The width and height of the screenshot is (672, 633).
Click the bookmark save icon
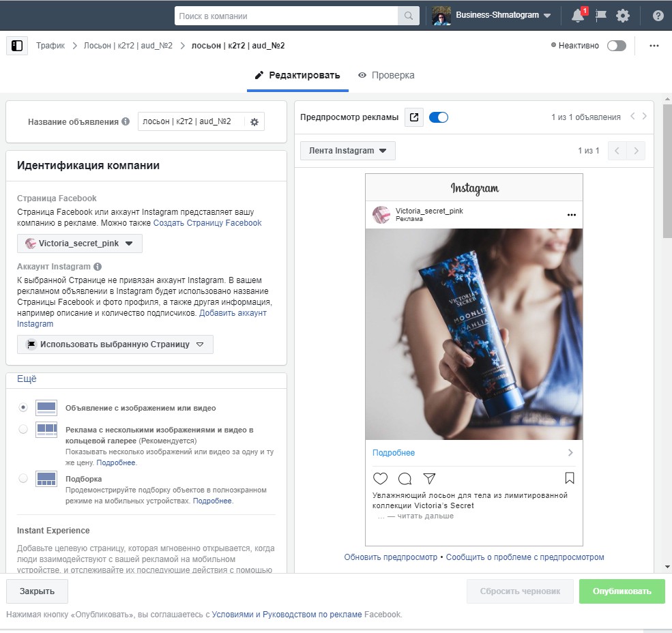[x=570, y=478]
